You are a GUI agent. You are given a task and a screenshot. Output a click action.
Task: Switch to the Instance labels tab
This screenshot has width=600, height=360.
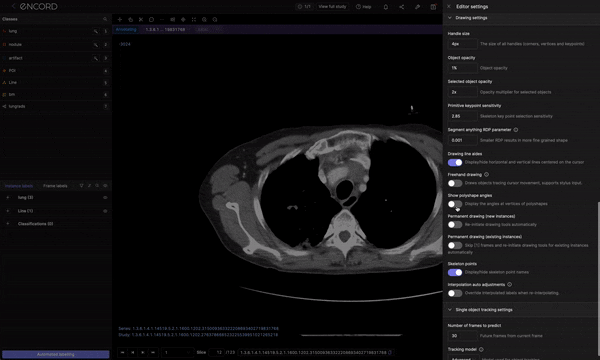coord(19,186)
